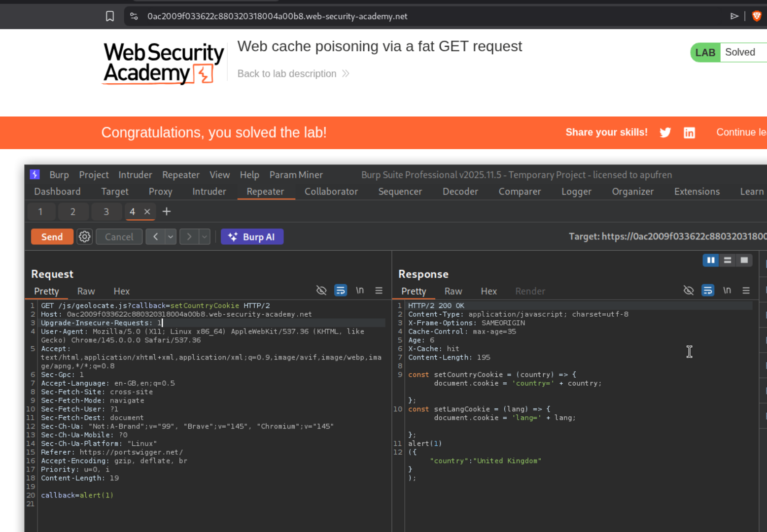
Task: Click the Brave shields icon
Action: pyautogui.click(x=756, y=16)
